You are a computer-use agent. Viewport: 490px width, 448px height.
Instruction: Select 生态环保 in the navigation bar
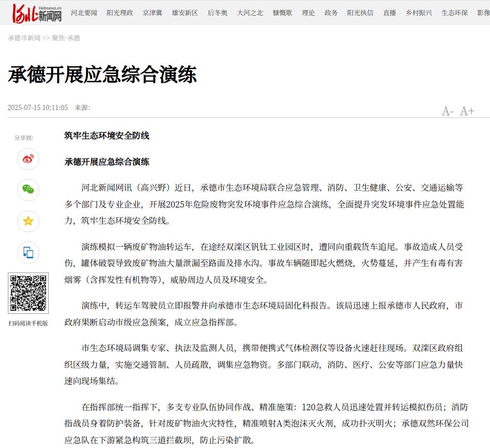[x=454, y=13]
